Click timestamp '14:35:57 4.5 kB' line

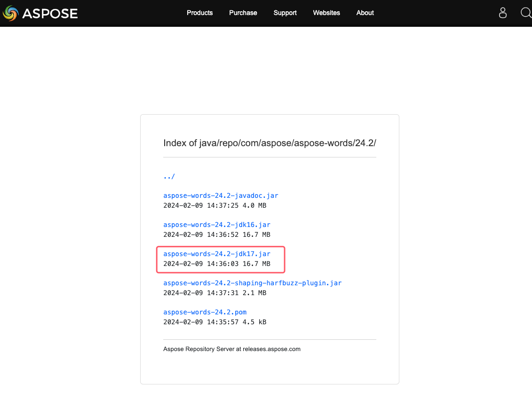click(215, 322)
